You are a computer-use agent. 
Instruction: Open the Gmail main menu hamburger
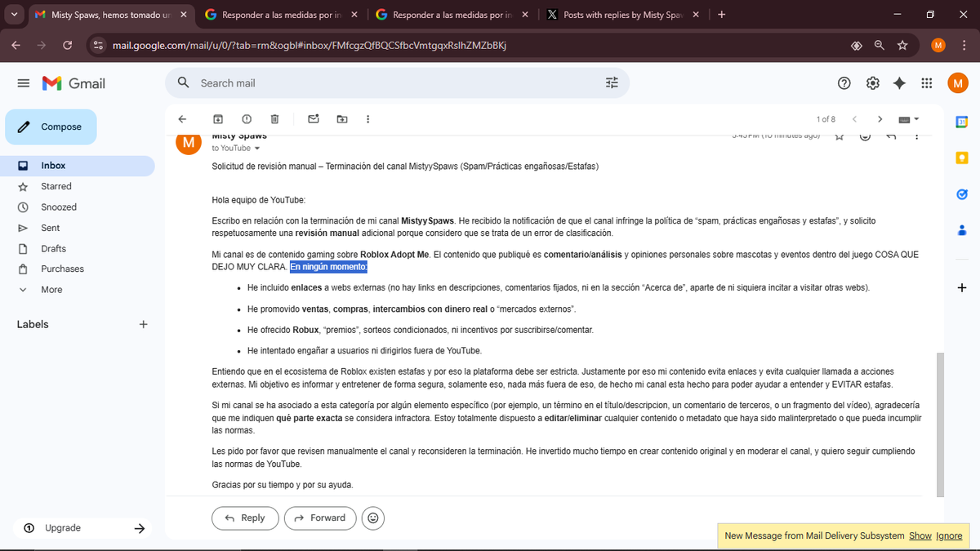pyautogui.click(x=24, y=83)
